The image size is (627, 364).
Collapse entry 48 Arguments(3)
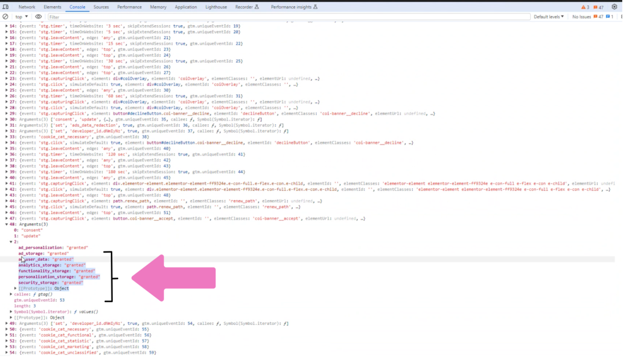pyautogui.click(x=7, y=224)
